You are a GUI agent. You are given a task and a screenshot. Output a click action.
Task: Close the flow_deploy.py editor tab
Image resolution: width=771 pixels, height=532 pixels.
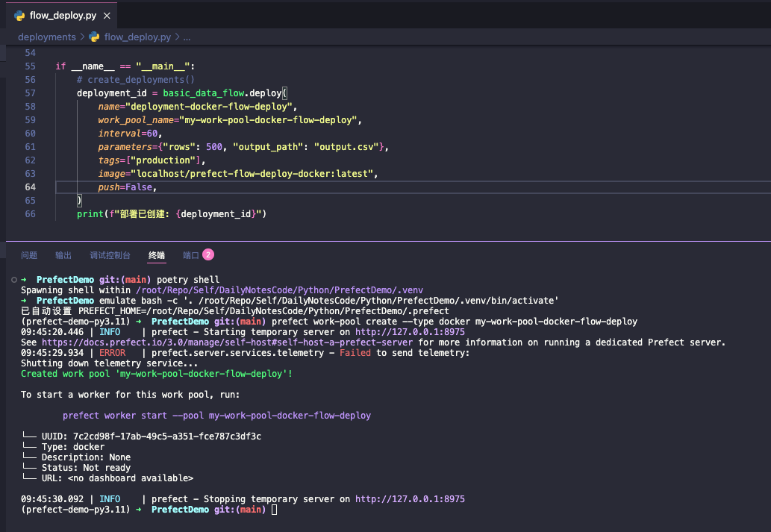107,16
